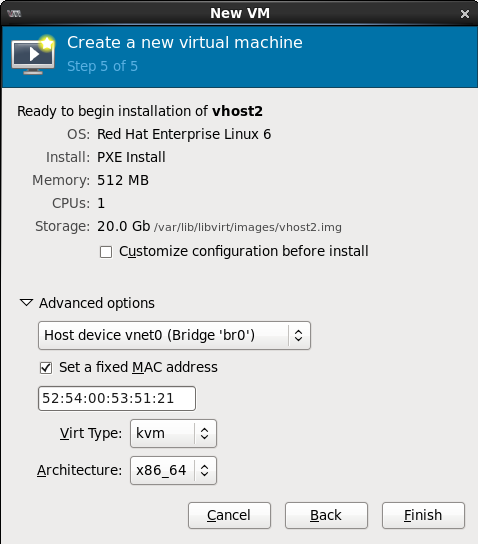Close the New VM dialog
The height and width of the screenshot is (544, 478).
[x=465, y=14]
